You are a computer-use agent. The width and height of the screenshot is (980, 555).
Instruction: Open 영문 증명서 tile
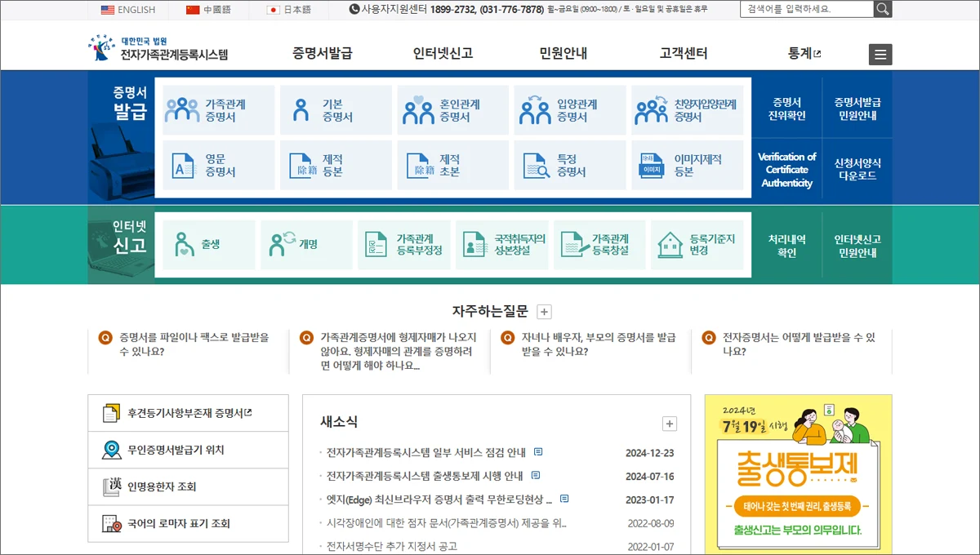pyautogui.click(x=219, y=166)
